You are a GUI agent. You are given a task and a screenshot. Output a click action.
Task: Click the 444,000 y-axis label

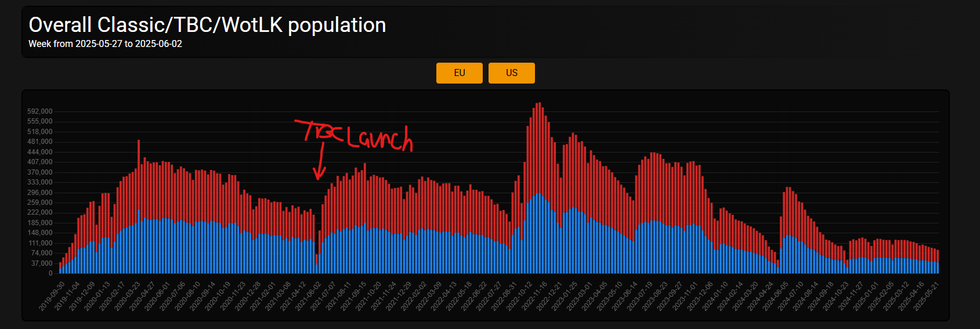39,152
